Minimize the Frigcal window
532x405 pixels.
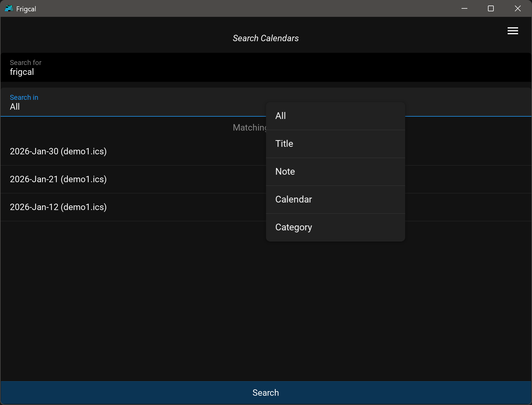click(464, 9)
